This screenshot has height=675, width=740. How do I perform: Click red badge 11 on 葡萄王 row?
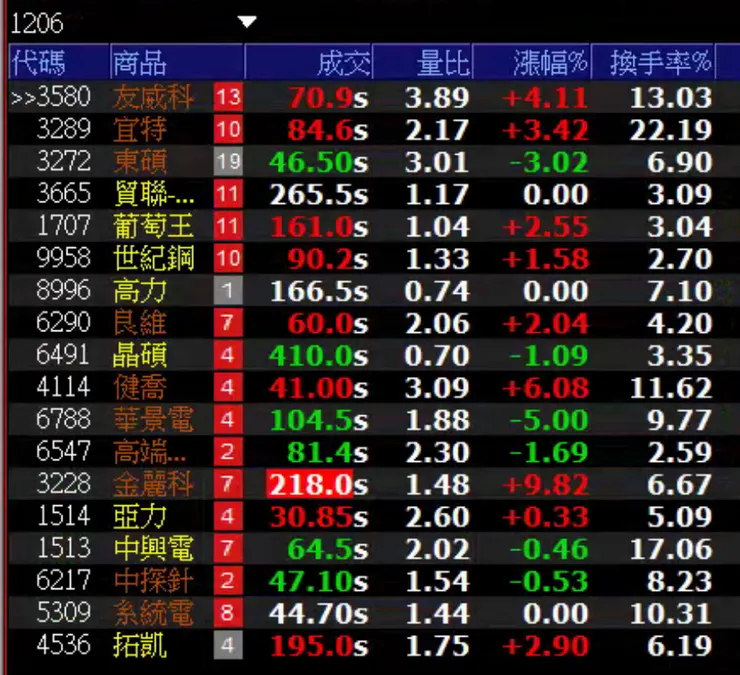228,226
